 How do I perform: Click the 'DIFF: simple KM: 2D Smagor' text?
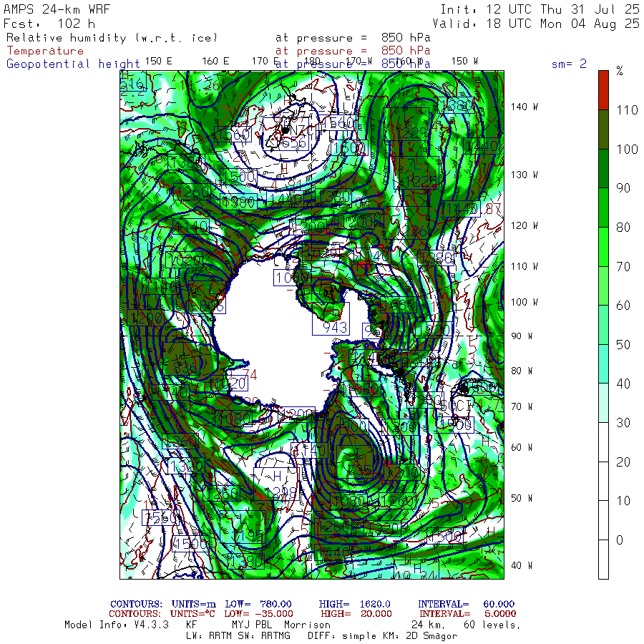point(383,636)
